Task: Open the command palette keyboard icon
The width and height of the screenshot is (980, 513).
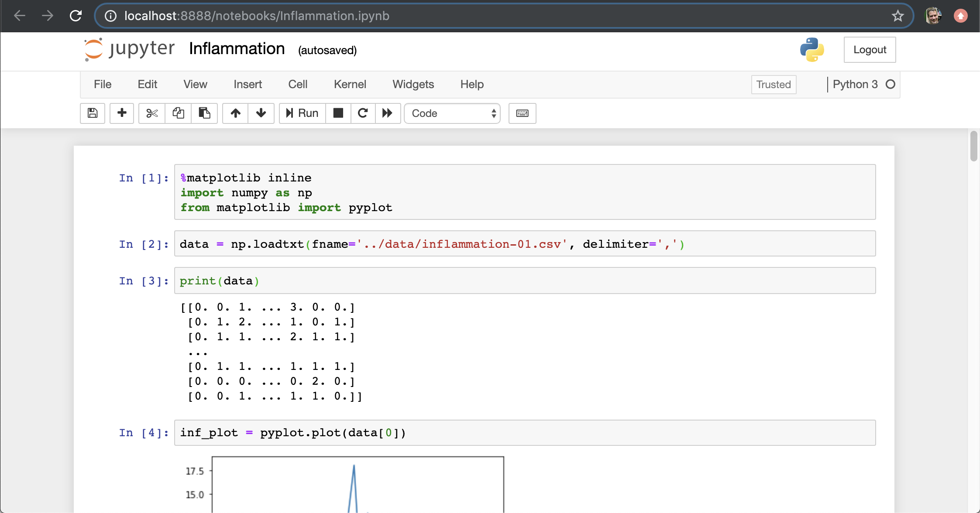Action: tap(522, 113)
